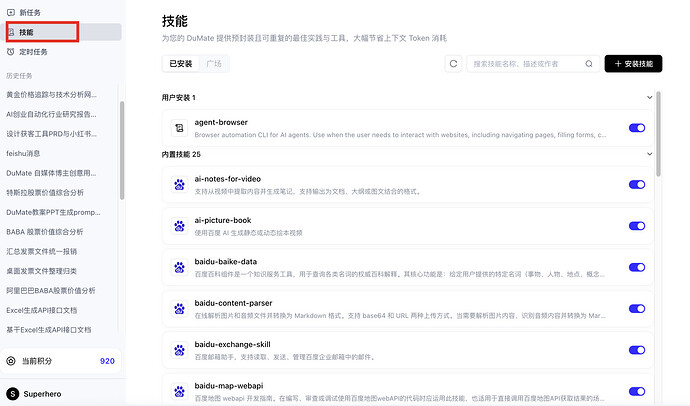
Task: Click the Superhero avatar icon
Action: coord(11,392)
